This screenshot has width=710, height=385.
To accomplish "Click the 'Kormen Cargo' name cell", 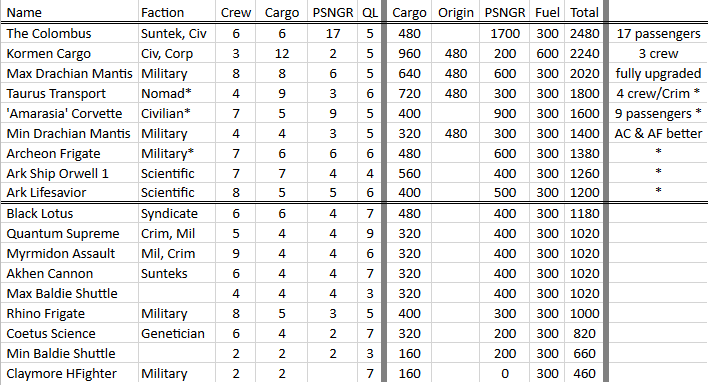I will (69, 53).
